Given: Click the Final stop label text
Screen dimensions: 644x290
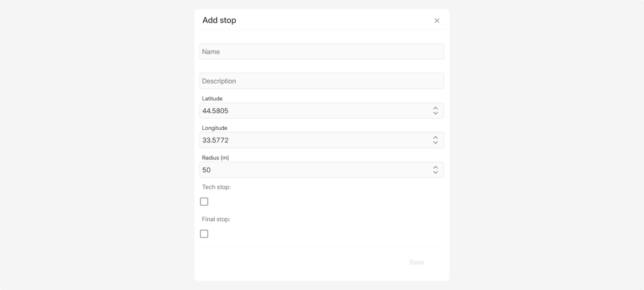Looking at the screenshot, I should pyautogui.click(x=216, y=220).
